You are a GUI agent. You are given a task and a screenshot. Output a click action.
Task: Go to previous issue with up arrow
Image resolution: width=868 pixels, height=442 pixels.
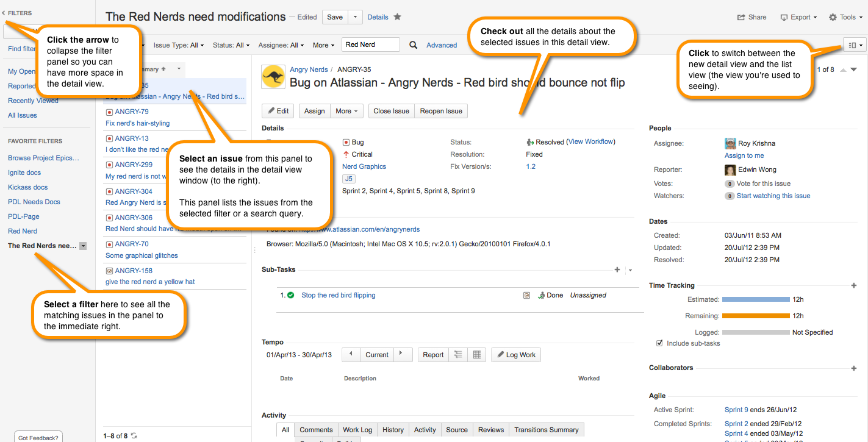[x=843, y=70]
